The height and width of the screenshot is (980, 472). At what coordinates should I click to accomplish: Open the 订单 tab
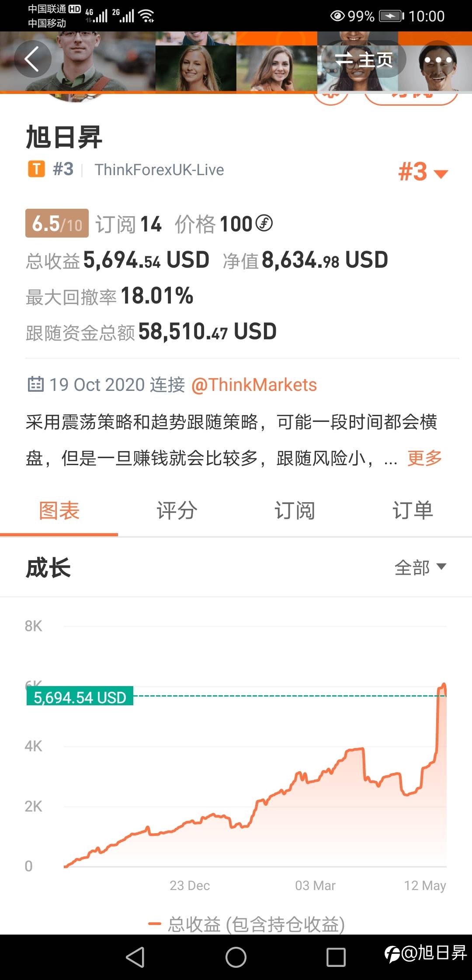point(413,510)
